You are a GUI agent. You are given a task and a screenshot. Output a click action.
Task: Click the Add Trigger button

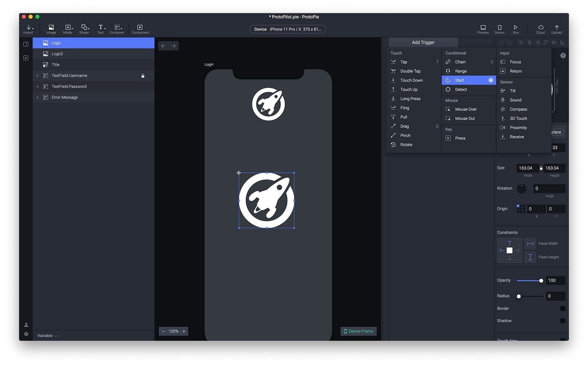pyautogui.click(x=423, y=42)
